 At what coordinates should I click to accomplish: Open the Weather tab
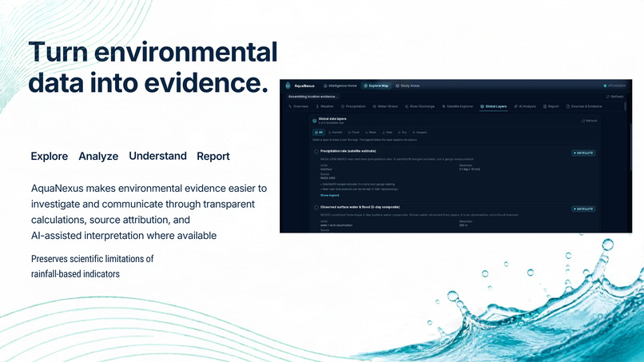point(324,106)
